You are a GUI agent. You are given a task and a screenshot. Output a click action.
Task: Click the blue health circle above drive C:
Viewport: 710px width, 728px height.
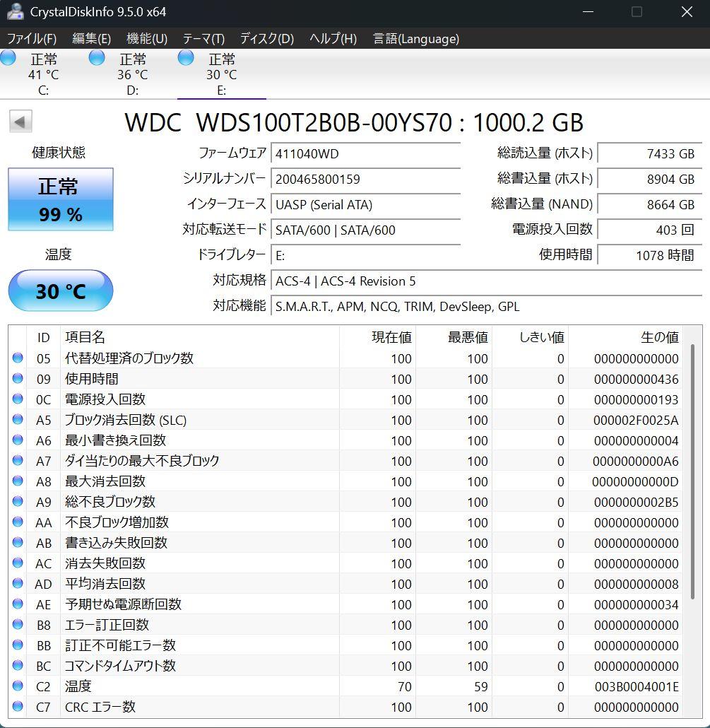[8, 59]
